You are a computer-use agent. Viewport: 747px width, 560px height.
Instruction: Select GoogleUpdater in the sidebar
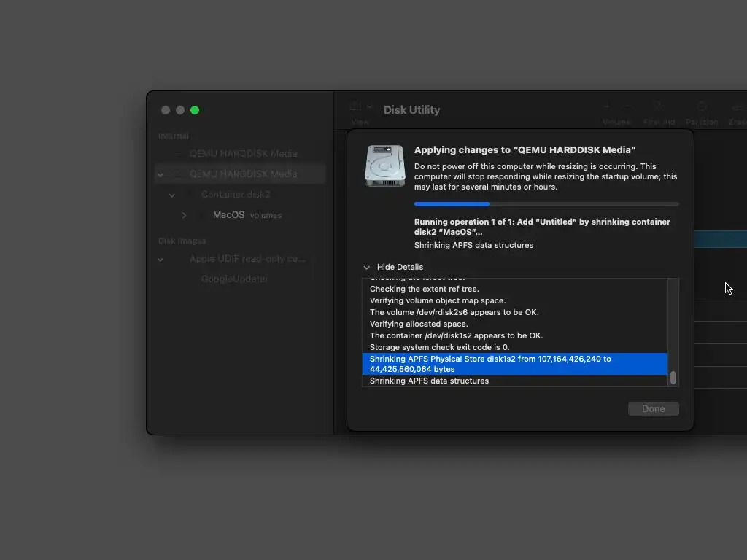[239, 279]
